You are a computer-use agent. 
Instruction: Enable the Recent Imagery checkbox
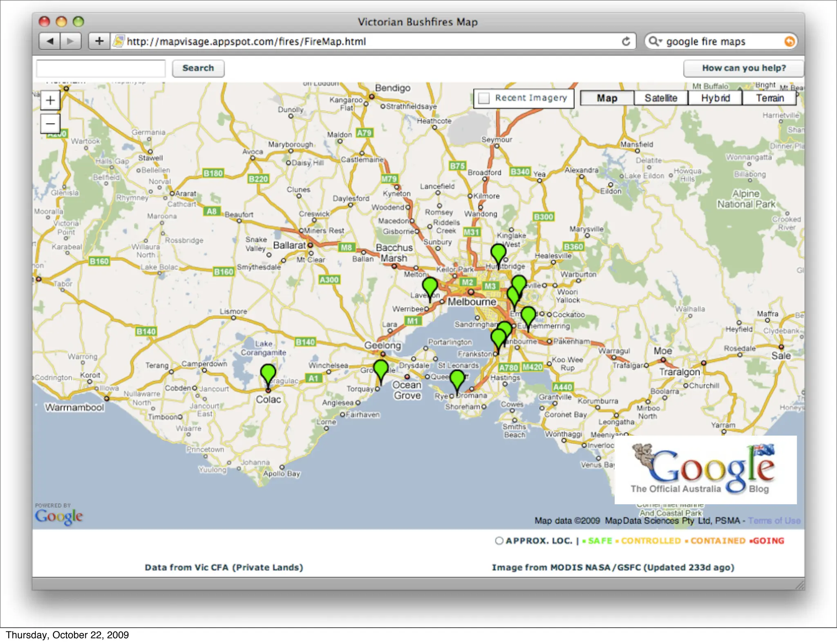pos(484,98)
